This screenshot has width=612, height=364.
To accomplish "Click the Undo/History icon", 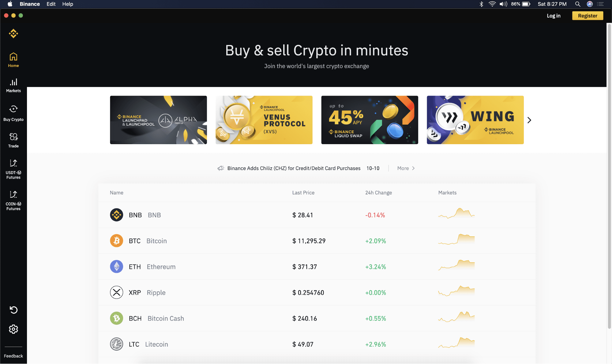I will (13, 310).
